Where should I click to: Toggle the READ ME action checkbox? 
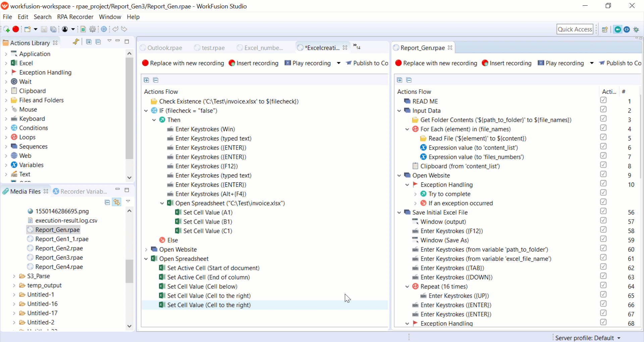pos(603,100)
